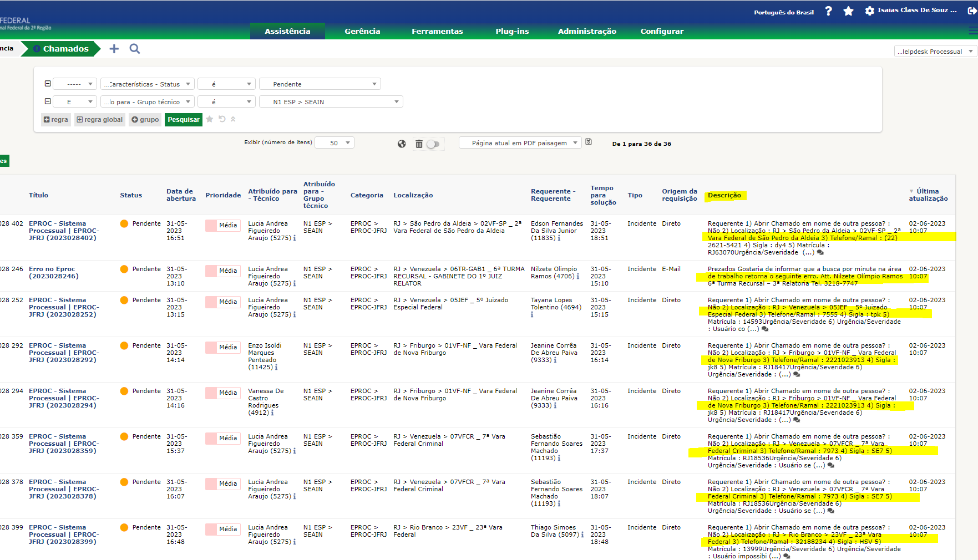Open items-per-page dropdown showing 50
The height and width of the screenshot is (560, 978).
click(x=335, y=143)
